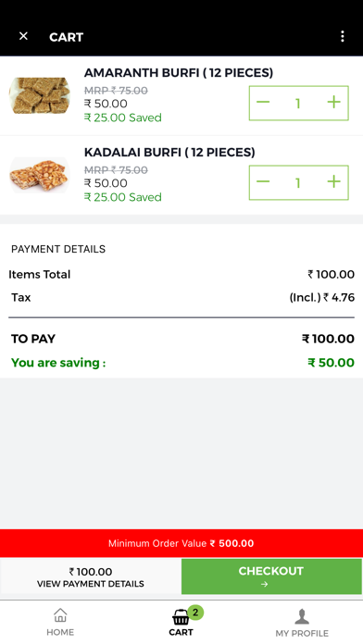Open the Kadalai Burfi product title

pos(169,153)
